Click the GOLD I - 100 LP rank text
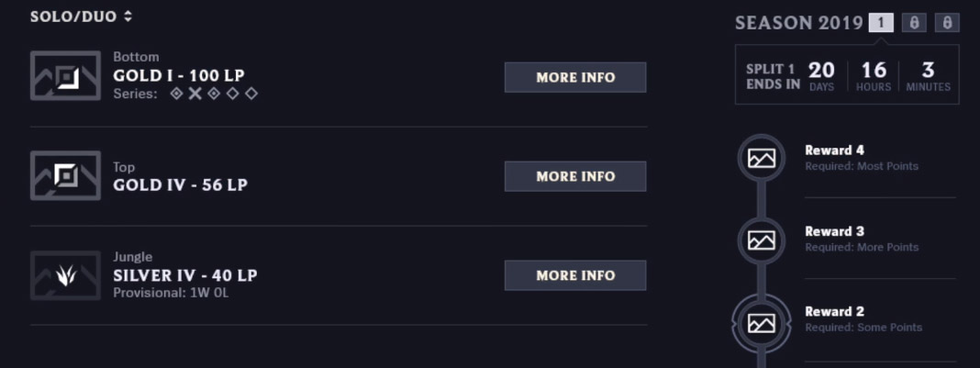The width and height of the screenshot is (980, 368). 179,75
